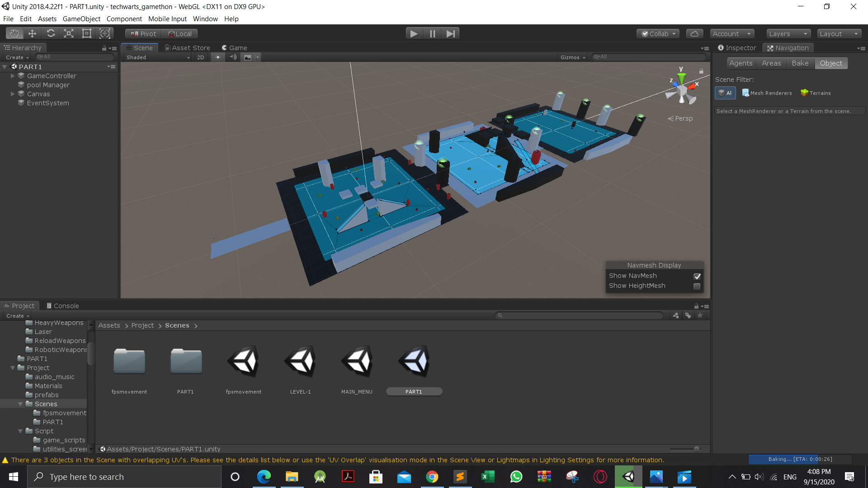Toggle 2D scene view mode
This screenshot has height=488, width=868.
point(201,57)
